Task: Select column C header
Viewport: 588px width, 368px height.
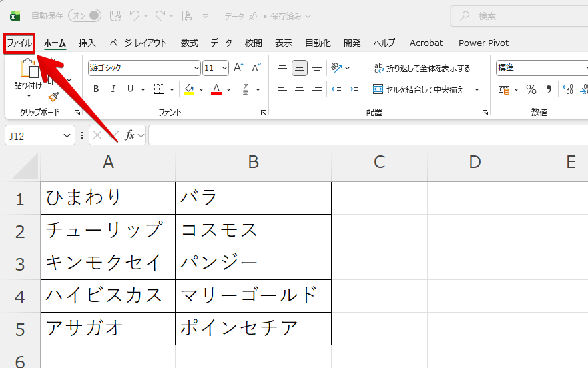Action: pyautogui.click(x=379, y=162)
